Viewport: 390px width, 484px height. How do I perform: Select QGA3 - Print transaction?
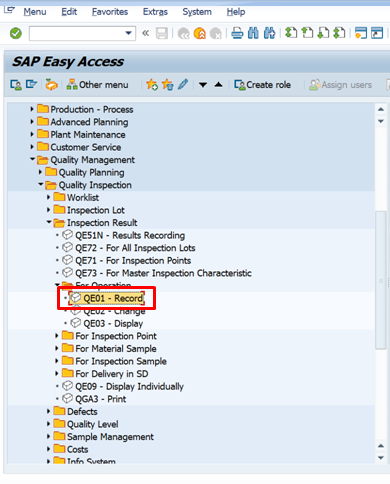click(101, 399)
